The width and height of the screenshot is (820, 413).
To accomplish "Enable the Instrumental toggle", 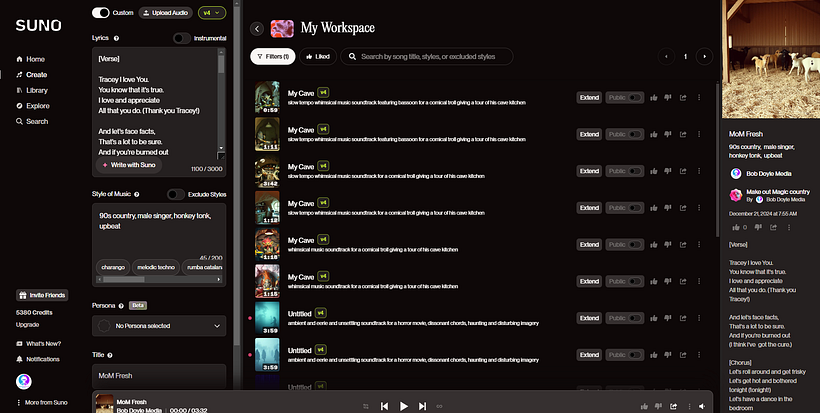I will (x=181, y=38).
